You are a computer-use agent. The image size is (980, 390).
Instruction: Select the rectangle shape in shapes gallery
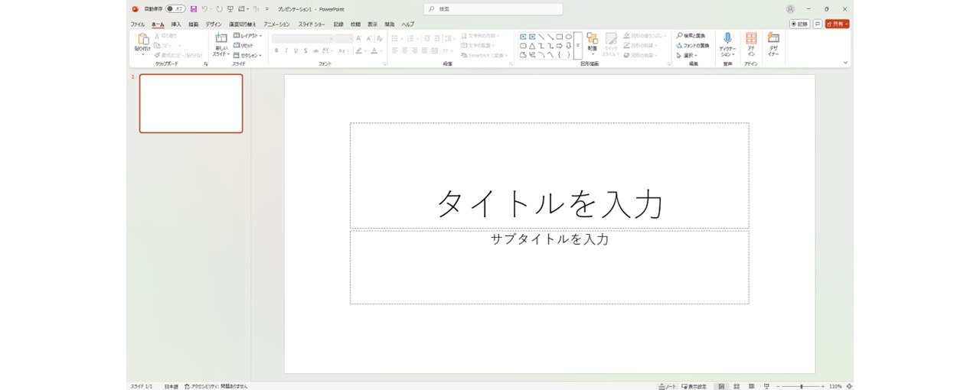point(559,36)
